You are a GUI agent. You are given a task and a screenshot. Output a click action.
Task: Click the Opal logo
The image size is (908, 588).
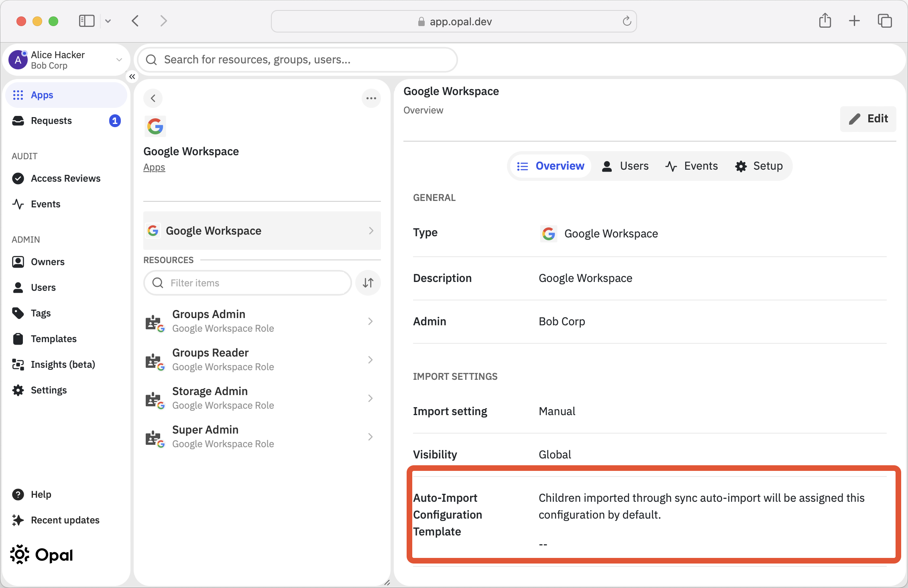41,555
